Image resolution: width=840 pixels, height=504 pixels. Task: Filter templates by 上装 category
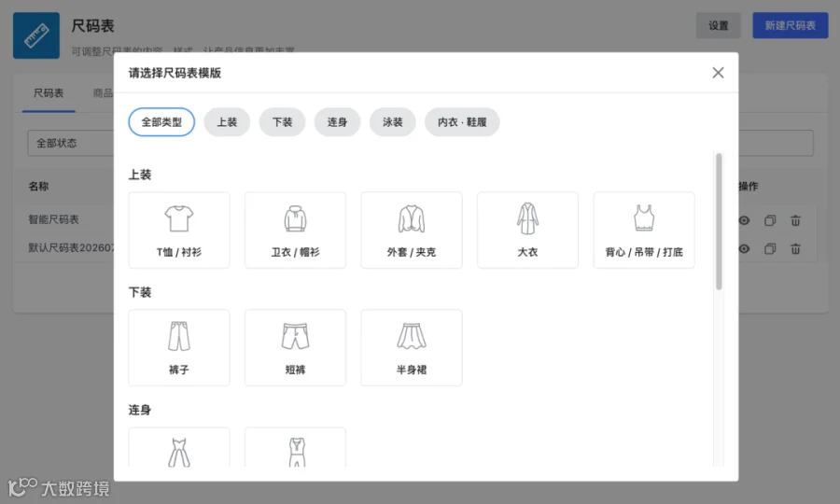click(x=227, y=122)
